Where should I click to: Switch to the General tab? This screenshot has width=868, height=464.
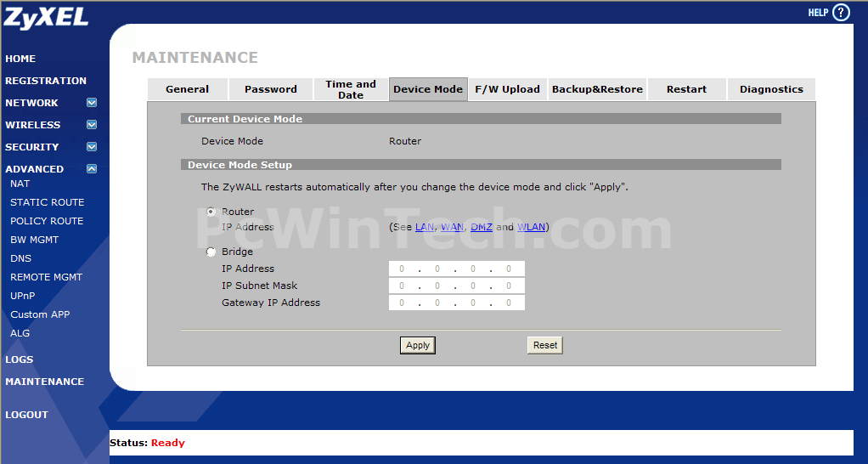tap(187, 89)
